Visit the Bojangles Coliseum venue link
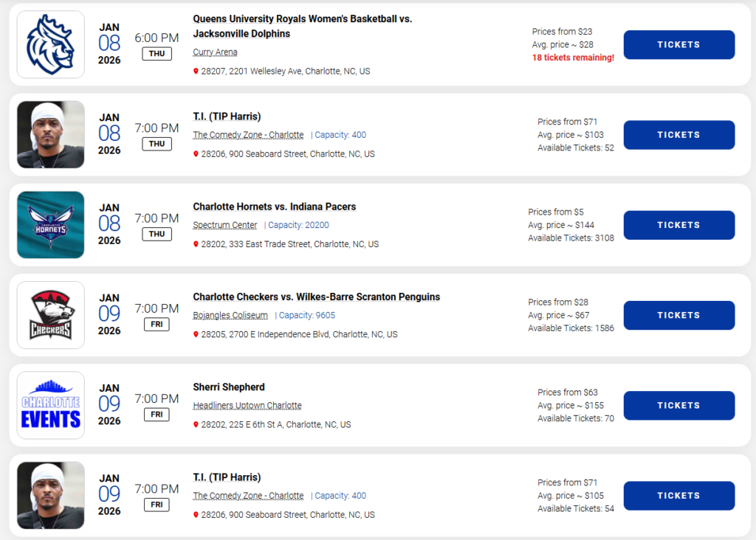Viewport: 756px width, 540px height. tap(230, 315)
